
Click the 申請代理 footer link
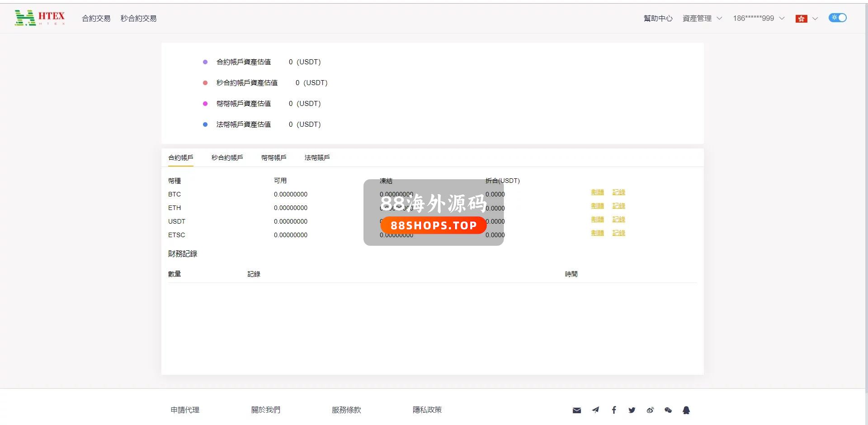185,410
